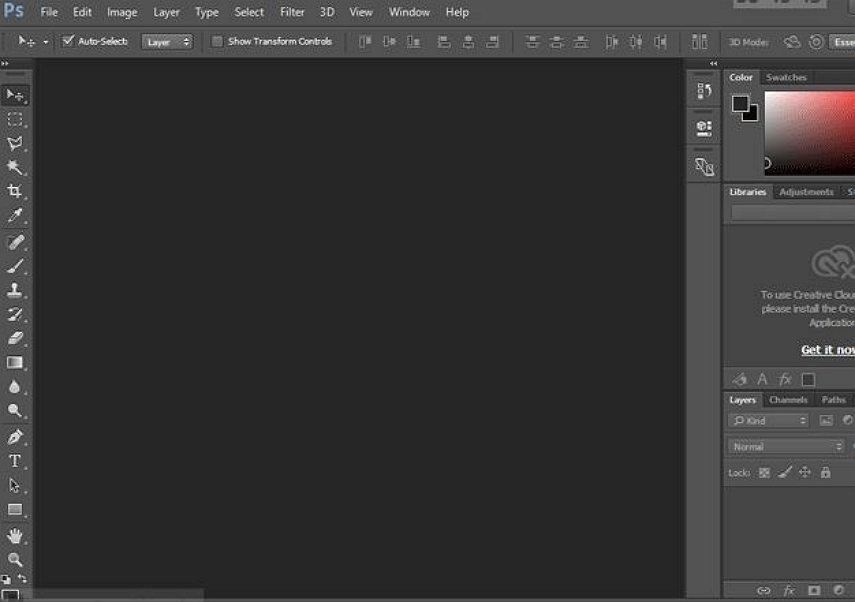Select the Zoom tool
This screenshot has width=855, height=602.
click(15, 559)
